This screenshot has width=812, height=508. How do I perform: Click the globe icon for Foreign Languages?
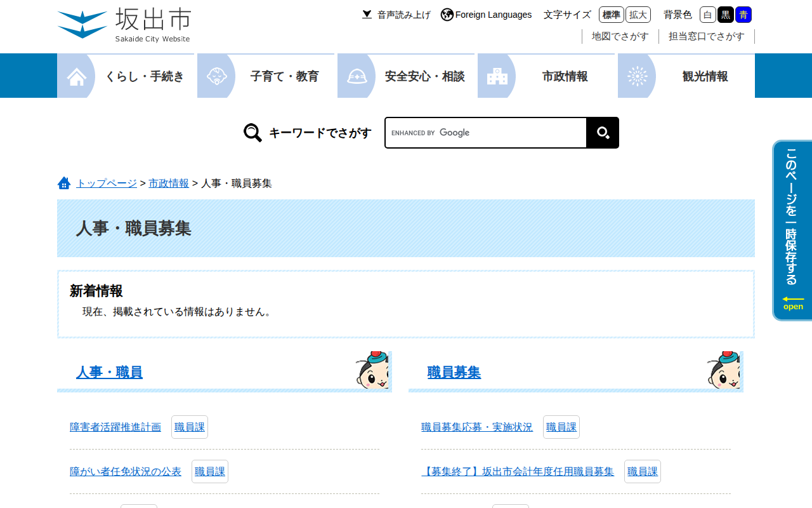click(x=447, y=15)
